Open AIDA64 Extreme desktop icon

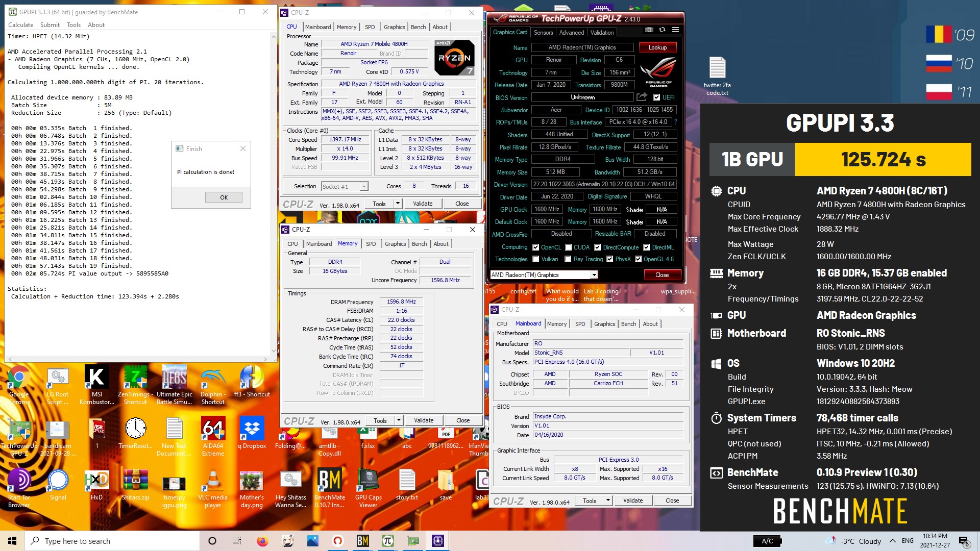[213, 437]
